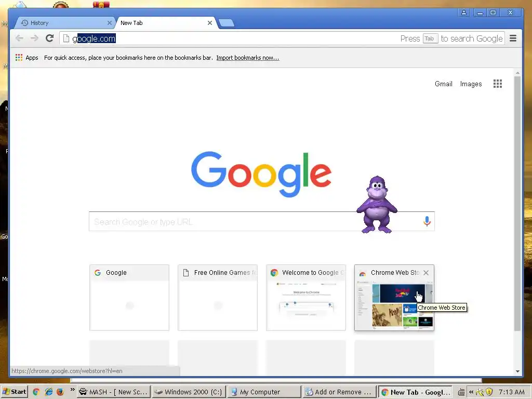Click the New Tab - Google taskbar button
The image size is (532, 399).
click(415, 392)
